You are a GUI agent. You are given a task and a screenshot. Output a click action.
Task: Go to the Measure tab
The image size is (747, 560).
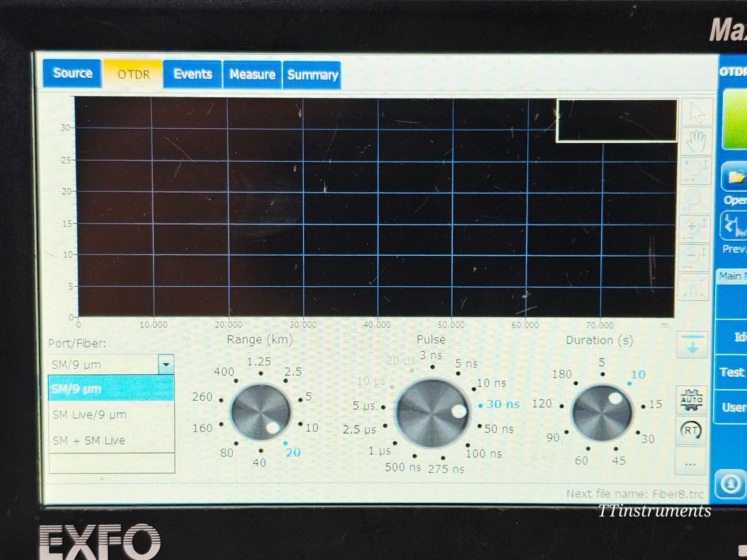tap(252, 75)
